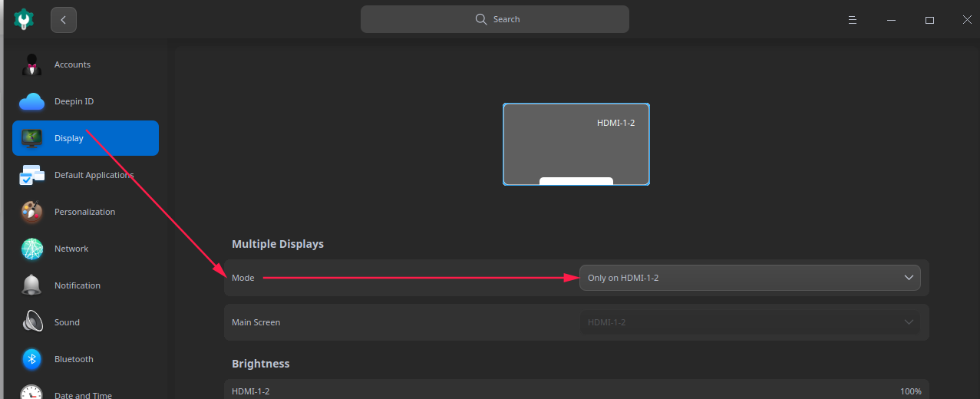This screenshot has width=980, height=399.
Task: Click the Display monitor icon
Action: point(31,138)
